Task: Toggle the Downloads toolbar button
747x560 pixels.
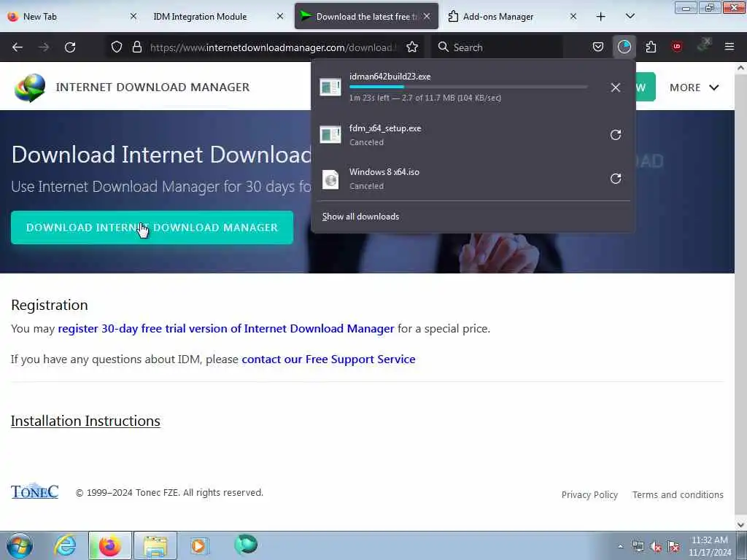Action: pyautogui.click(x=624, y=47)
